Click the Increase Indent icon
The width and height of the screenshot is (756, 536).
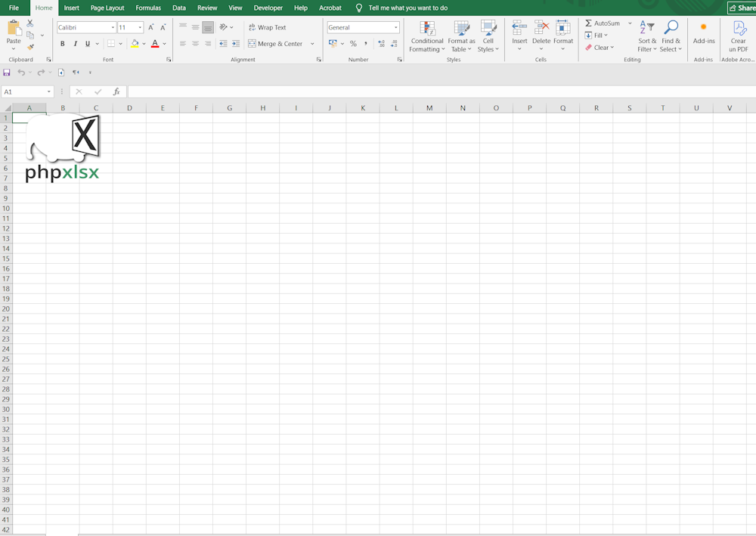tap(235, 44)
